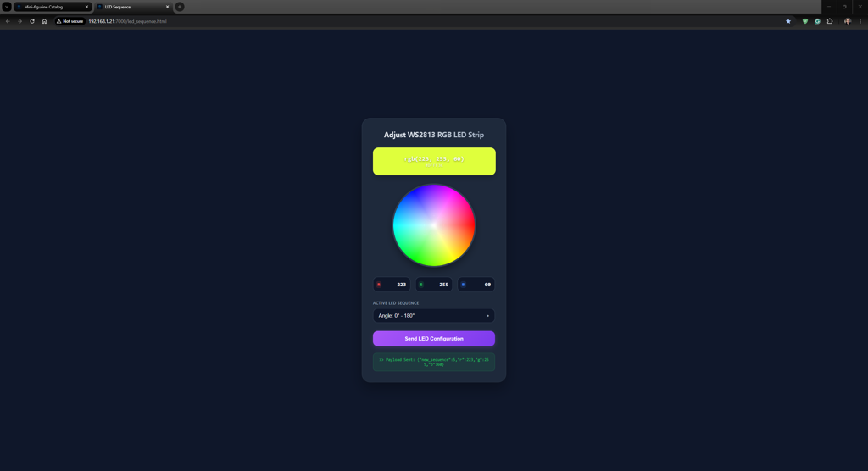Focus the red value field showing 223
Screen dimensions: 868x471
coord(392,285)
